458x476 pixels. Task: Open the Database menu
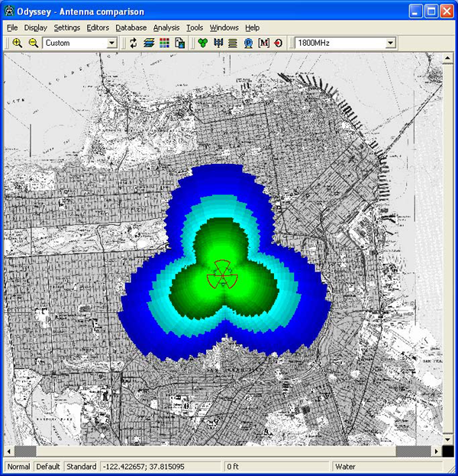pyautogui.click(x=131, y=27)
